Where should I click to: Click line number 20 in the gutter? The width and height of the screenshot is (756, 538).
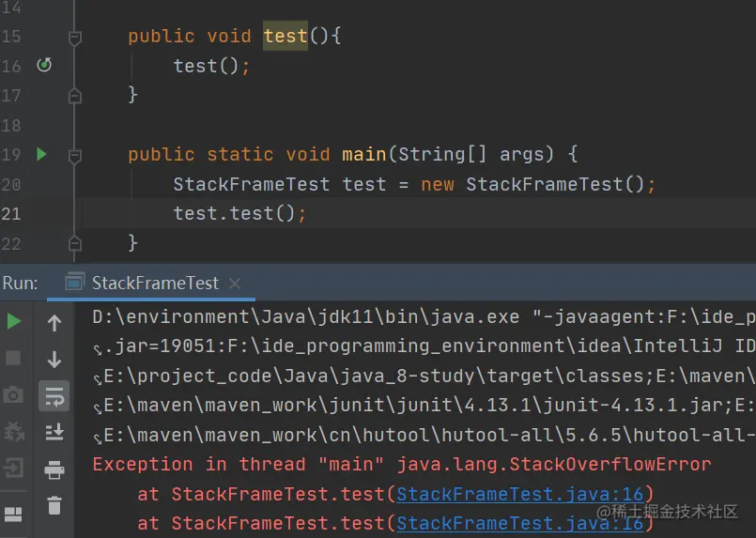point(11,184)
